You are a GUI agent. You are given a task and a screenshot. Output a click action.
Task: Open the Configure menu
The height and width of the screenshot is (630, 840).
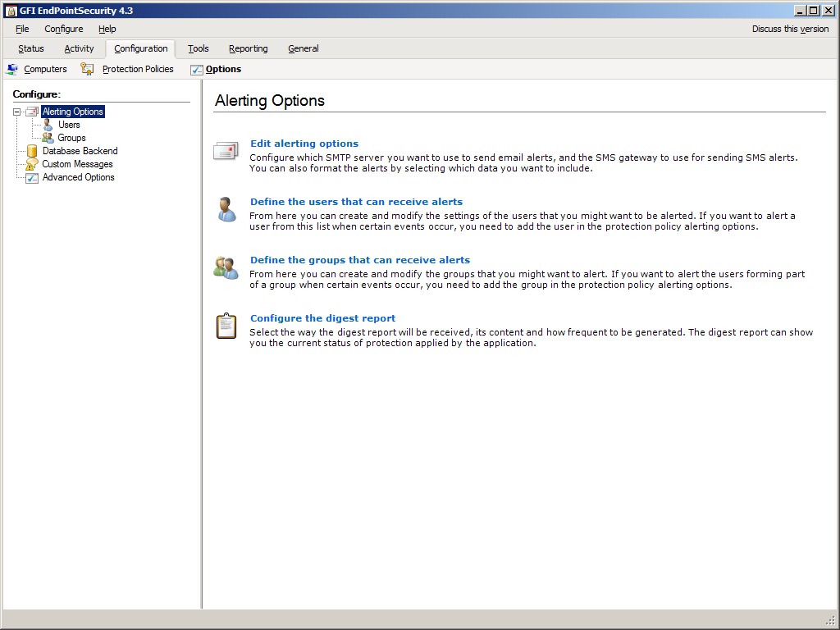pos(64,29)
